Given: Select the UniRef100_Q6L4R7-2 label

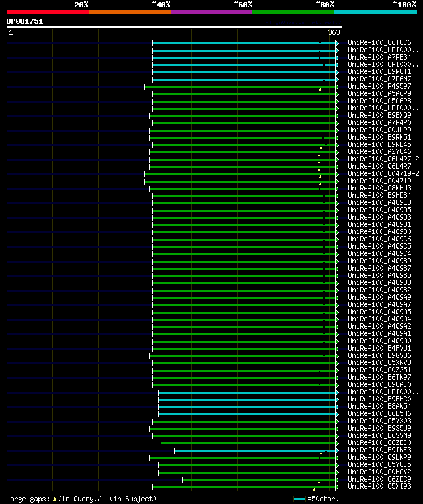Looking at the screenshot, I should tap(383, 159).
